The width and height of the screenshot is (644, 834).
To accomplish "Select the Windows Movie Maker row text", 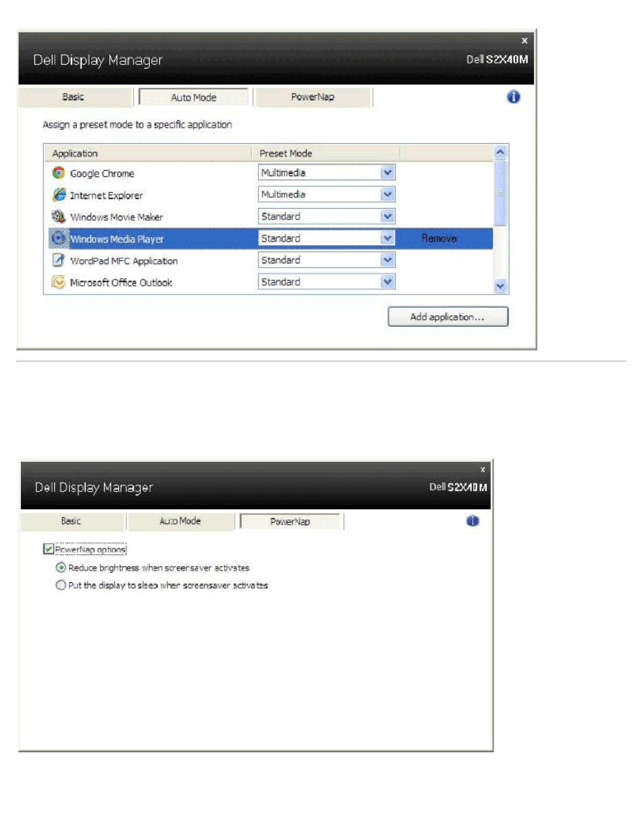I will coord(116,217).
